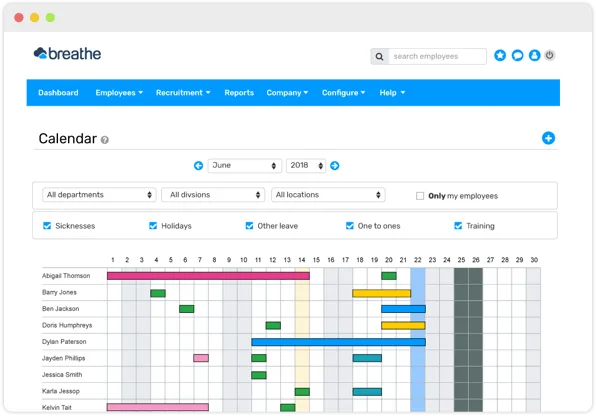This screenshot has width=596, height=416.
Task: Open the All divsions dropdown
Action: click(213, 195)
